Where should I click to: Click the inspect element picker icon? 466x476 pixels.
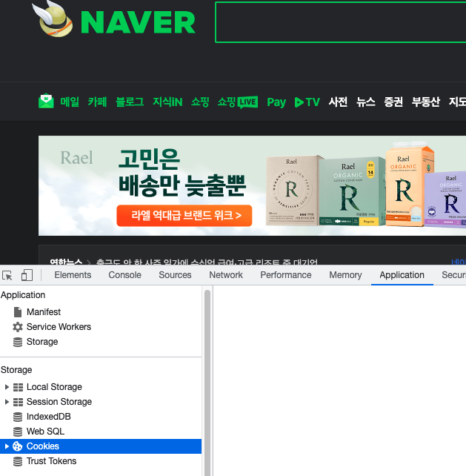coord(7,275)
